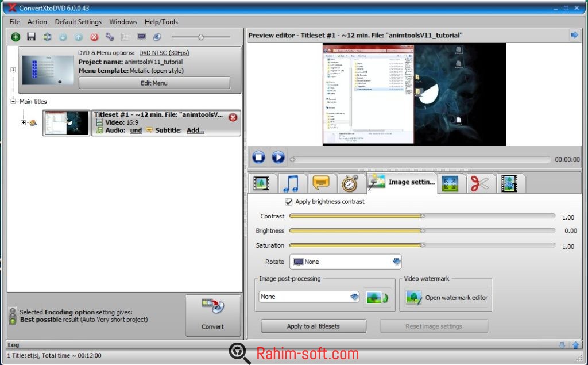Switch to the Audio tab with music notes

pyautogui.click(x=291, y=183)
